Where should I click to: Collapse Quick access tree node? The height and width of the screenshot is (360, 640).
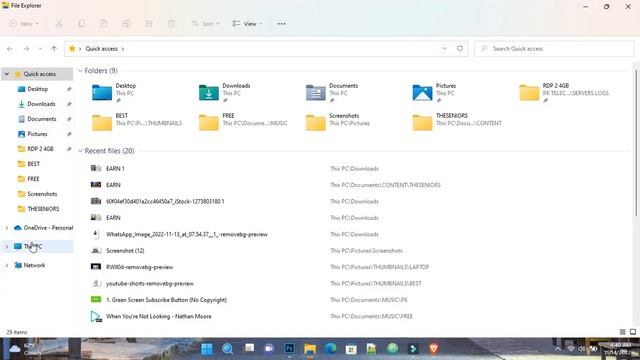pos(7,74)
